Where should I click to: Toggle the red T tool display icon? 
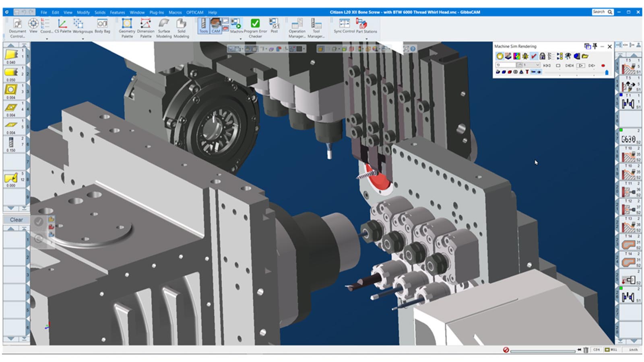pyautogui.click(x=527, y=72)
